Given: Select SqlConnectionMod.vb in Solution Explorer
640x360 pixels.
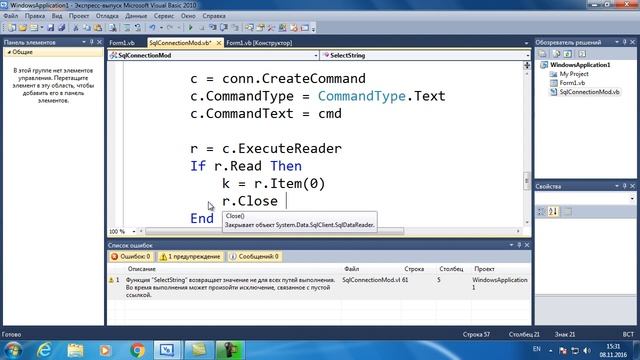Looking at the screenshot, I should coord(589,92).
